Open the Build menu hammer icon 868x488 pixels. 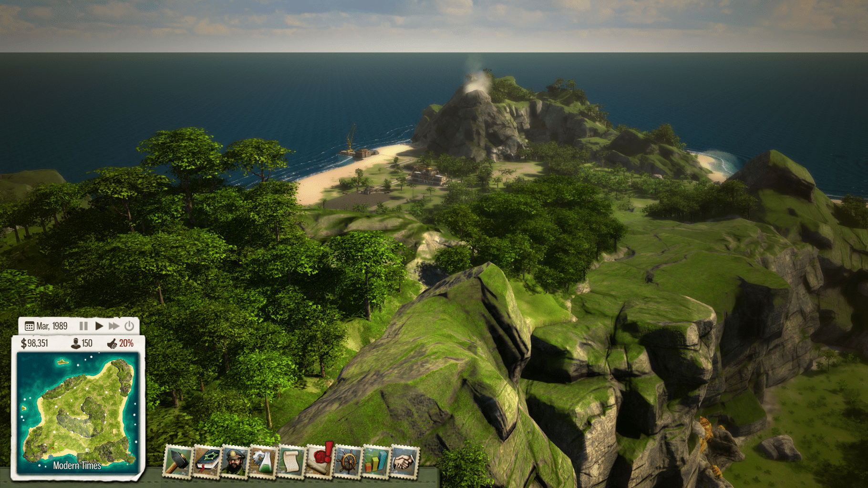pyautogui.click(x=177, y=461)
